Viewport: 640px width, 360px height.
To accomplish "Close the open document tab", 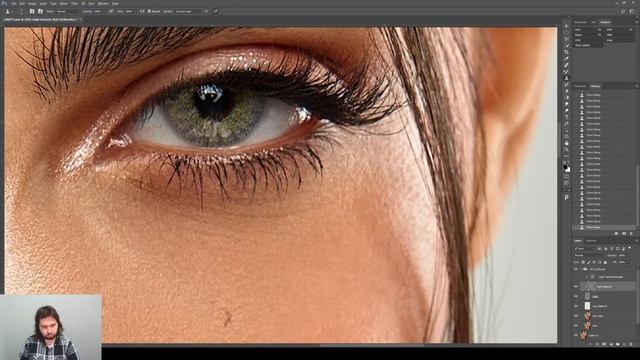I will point(80,19).
